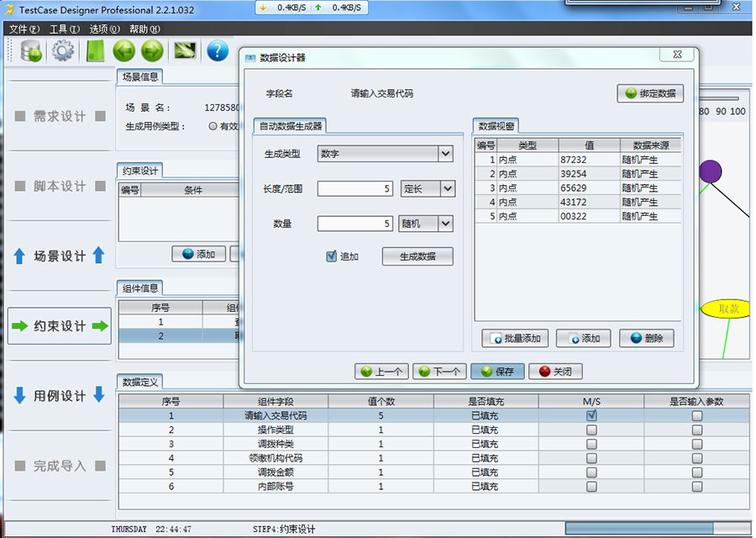This screenshot has height=538, width=756.
Task: Click the green notebook toolbar icon
Action: click(92, 50)
